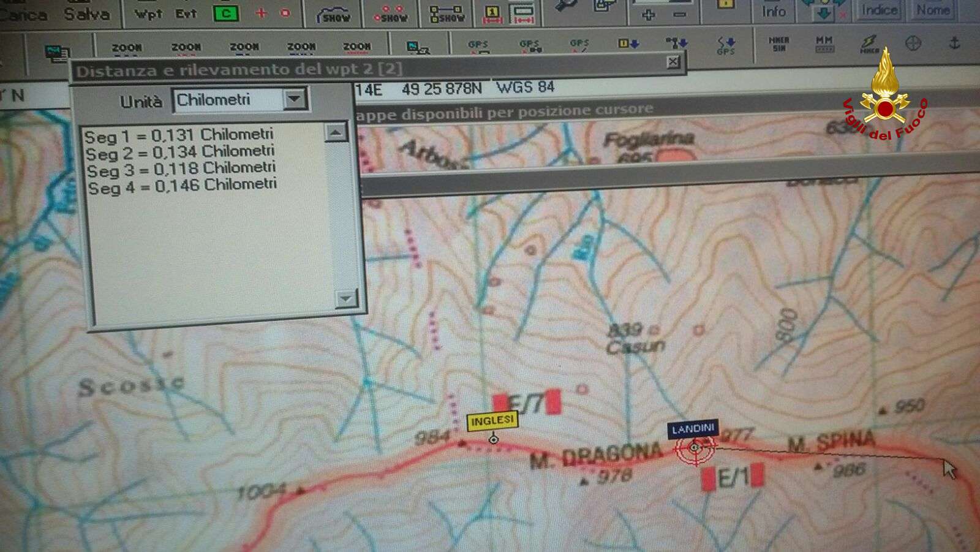Open the Unità Chilometri dropdown
This screenshot has height=552, width=980.
pyautogui.click(x=295, y=99)
